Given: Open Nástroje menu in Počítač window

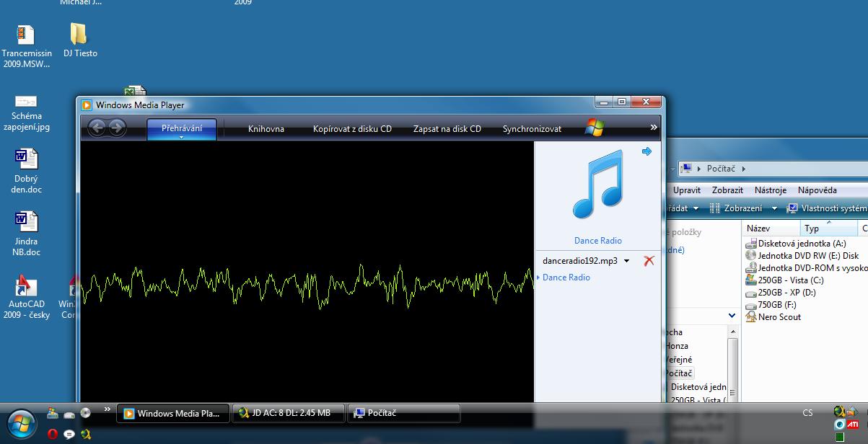Looking at the screenshot, I should [x=771, y=190].
